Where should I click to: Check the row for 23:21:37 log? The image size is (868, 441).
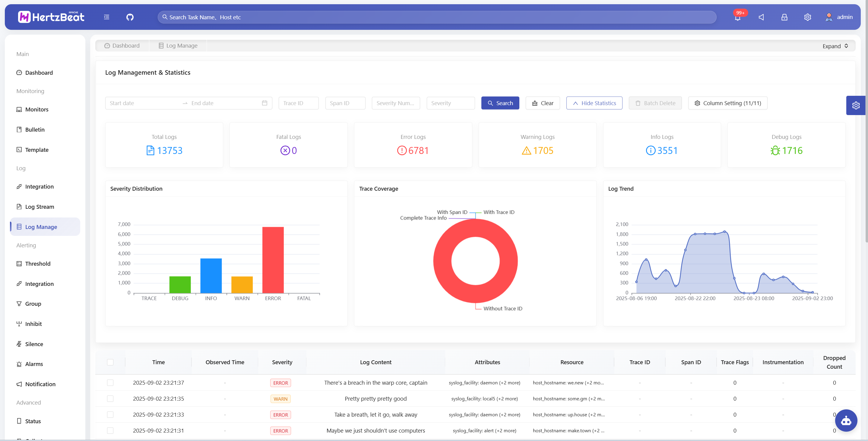click(x=110, y=383)
